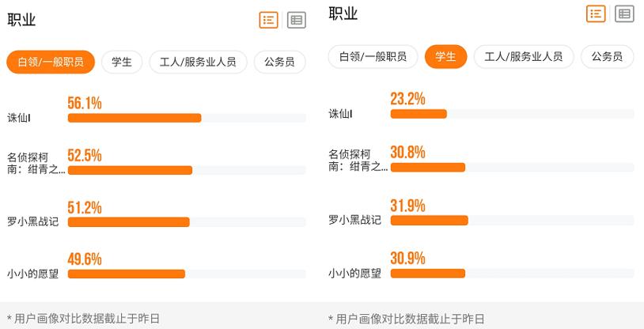This screenshot has height=329, width=644.
Task: Switch to table view in the right panel
Action: coord(624,13)
